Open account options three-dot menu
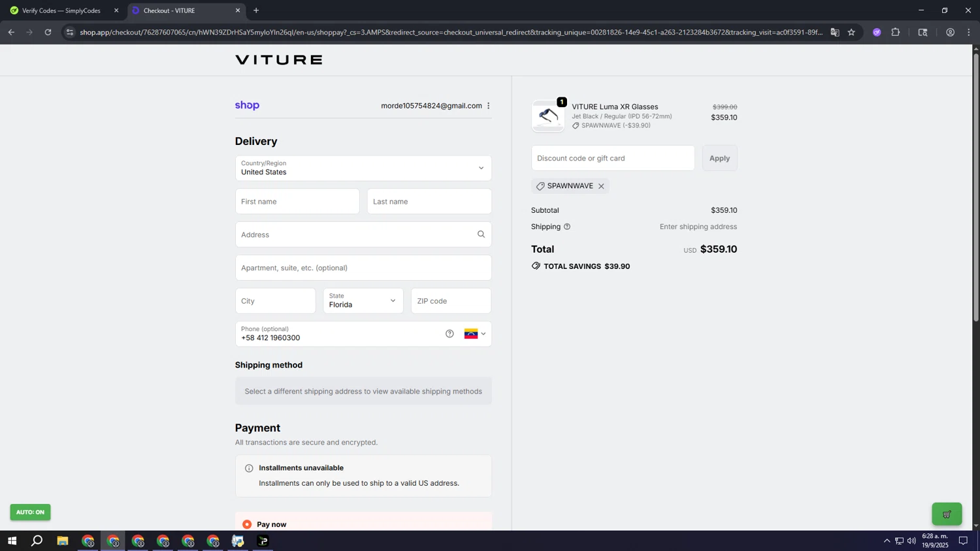980x551 pixels. click(488, 106)
